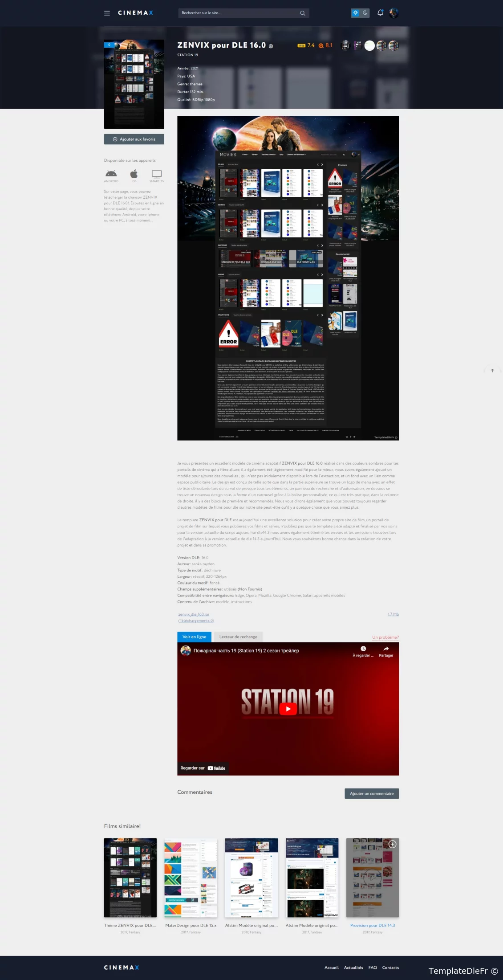Open the notifications bell

(x=380, y=13)
